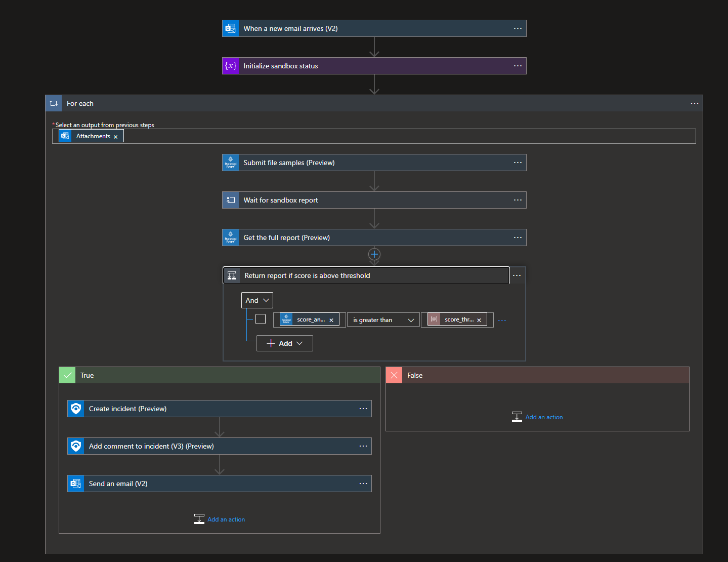Image resolution: width=728 pixels, height=562 pixels.
Task: Click Add an action in False branch
Action: [543, 417]
